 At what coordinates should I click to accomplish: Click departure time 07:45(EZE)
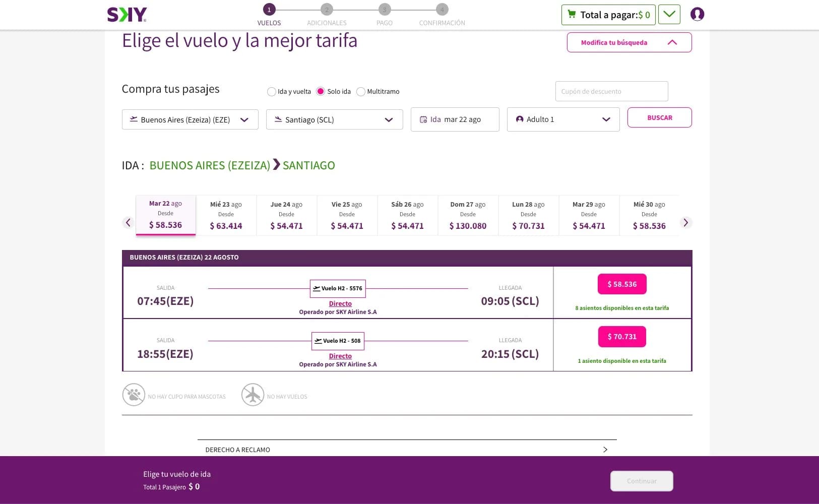pyautogui.click(x=165, y=301)
